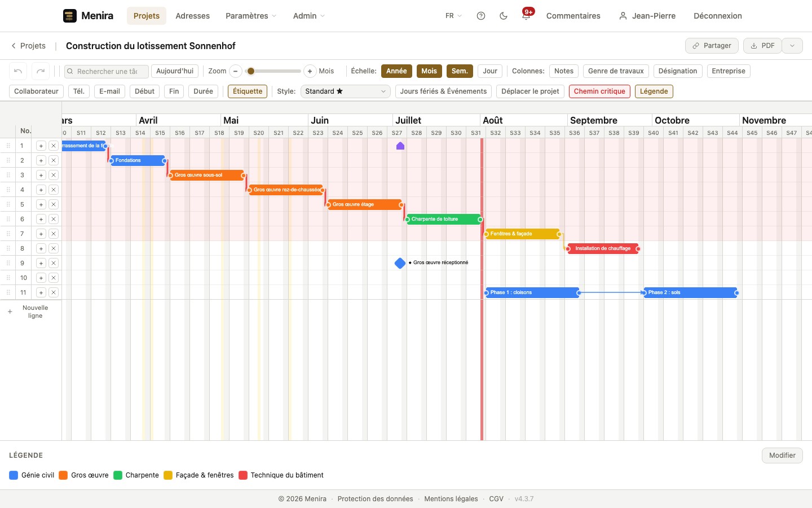The width and height of the screenshot is (812, 508).
Task: Click the undo arrow icon
Action: [x=18, y=71]
